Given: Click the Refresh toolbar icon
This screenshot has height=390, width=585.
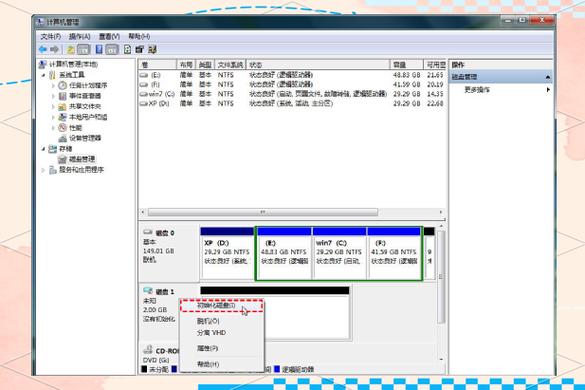Looking at the screenshot, I should (127, 49).
